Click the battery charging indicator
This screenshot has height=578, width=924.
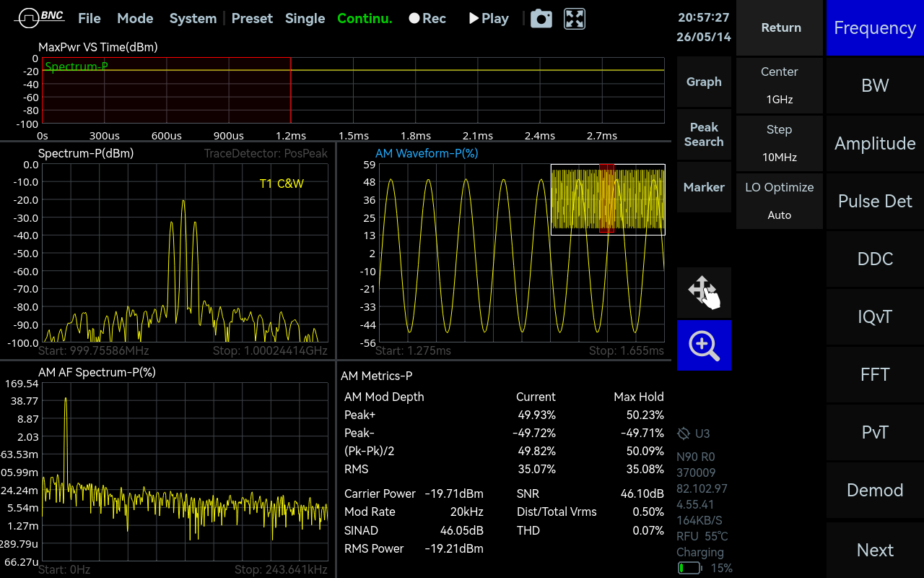coord(689,568)
